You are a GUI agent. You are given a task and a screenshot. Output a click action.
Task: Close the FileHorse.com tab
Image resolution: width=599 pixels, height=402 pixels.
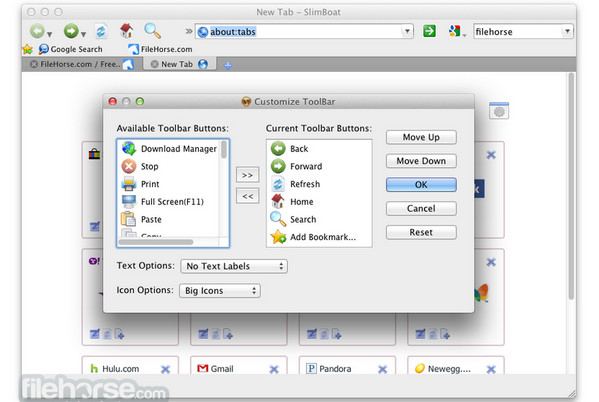tap(34, 64)
